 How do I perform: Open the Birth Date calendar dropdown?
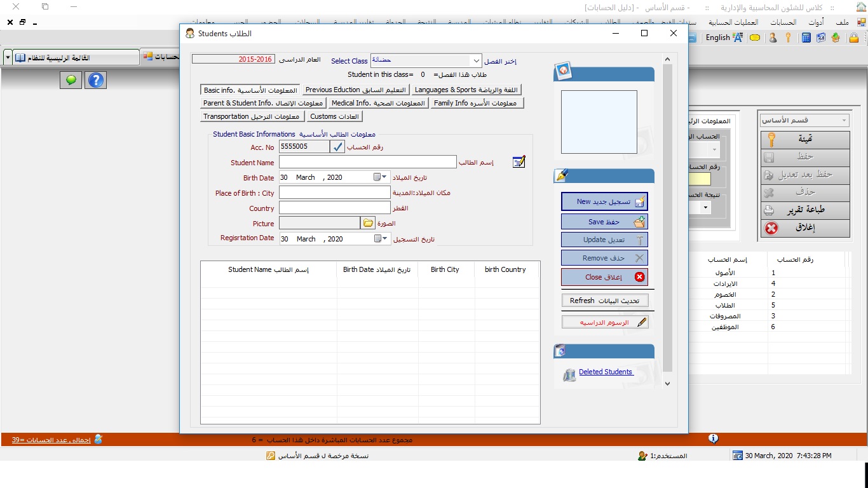coord(381,177)
